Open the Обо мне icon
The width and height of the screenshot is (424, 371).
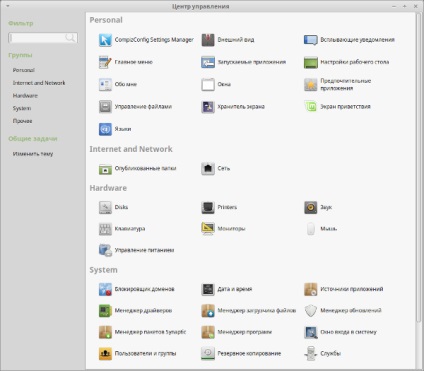[x=105, y=85]
